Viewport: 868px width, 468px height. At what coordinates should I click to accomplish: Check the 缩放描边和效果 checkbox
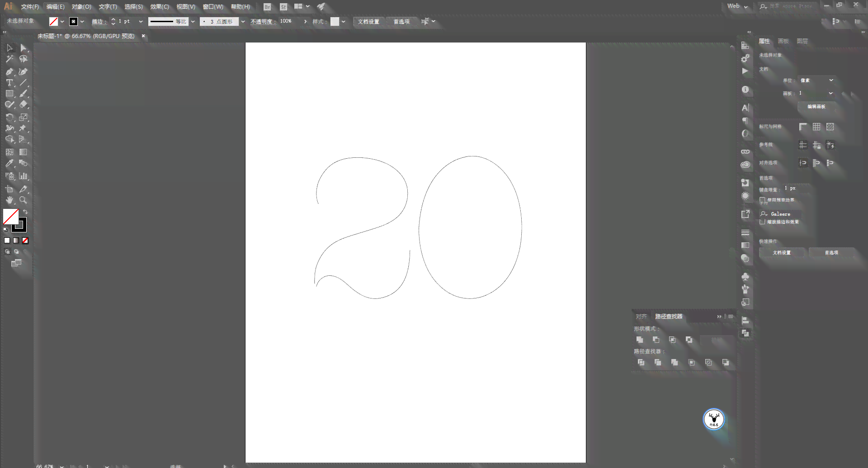[763, 222]
